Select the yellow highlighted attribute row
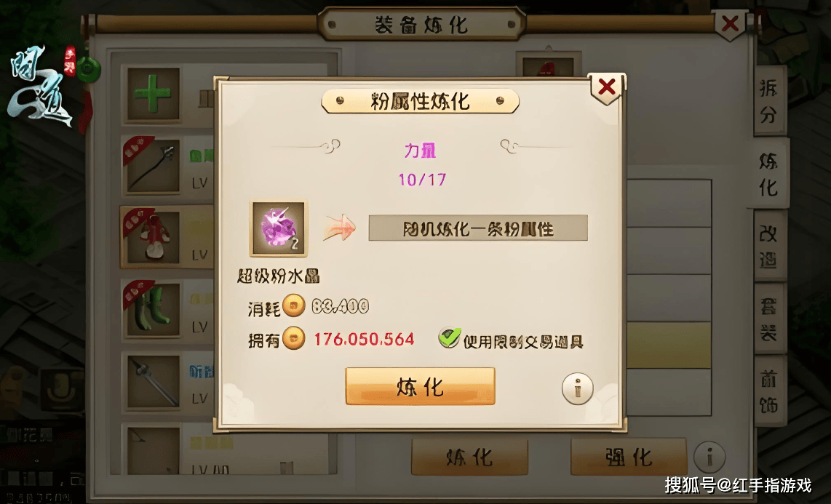This screenshot has width=831, height=504. click(x=669, y=345)
